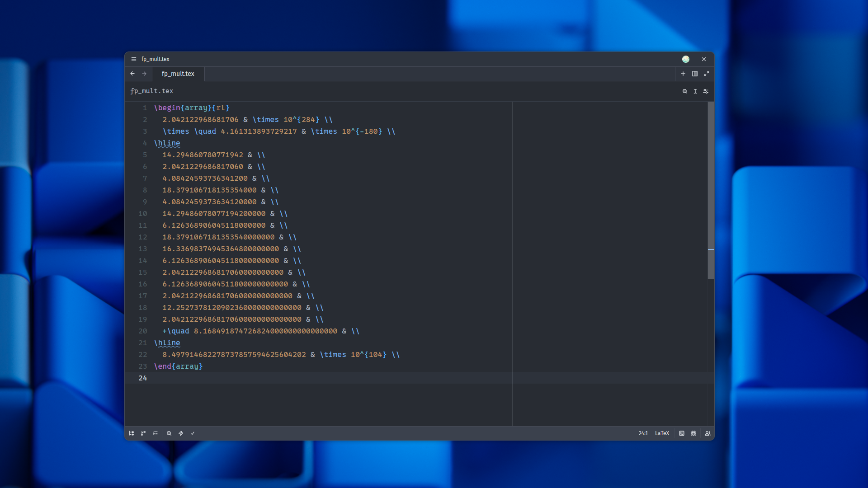The width and height of the screenshot is (868, 488).
Task: Go forward with the right arrow
Action: (x=144, y=74)
